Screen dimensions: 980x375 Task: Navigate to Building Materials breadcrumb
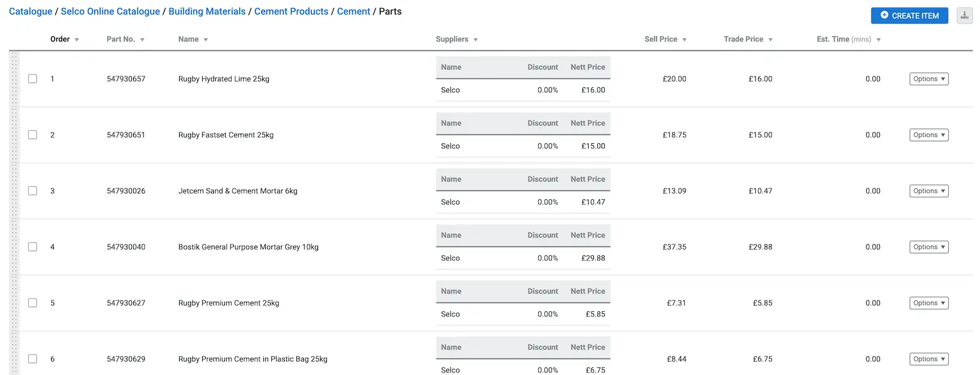[x=207, y=11]
